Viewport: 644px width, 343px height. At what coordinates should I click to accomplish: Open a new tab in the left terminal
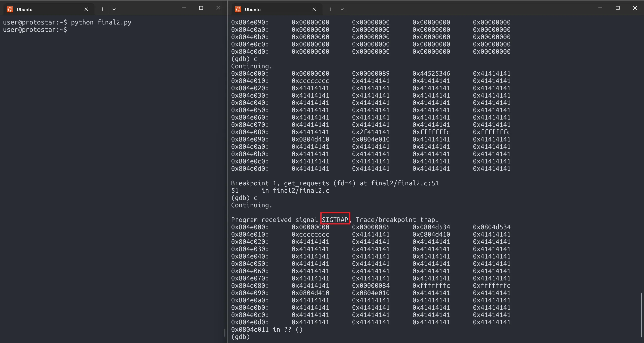click(x=103, y=9)
